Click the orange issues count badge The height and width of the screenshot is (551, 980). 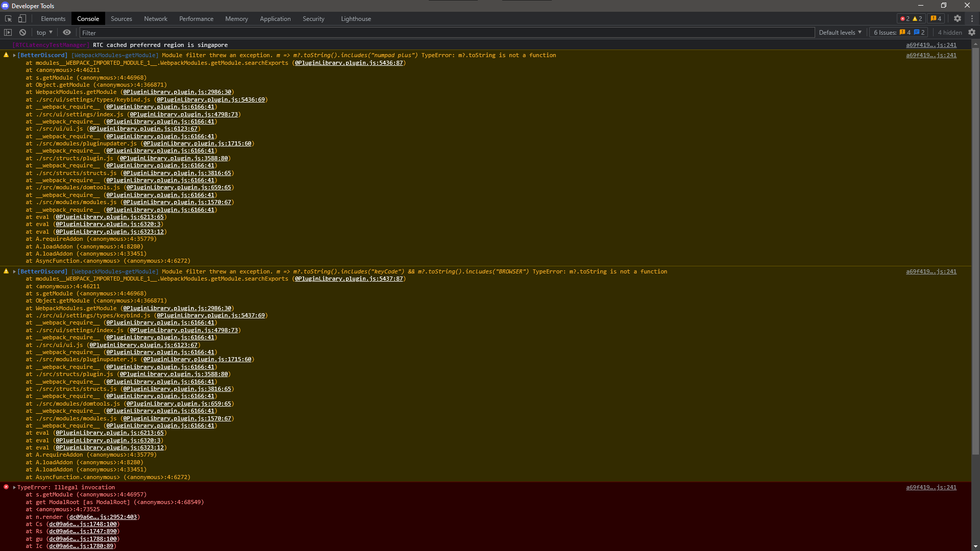pos(936,19)
